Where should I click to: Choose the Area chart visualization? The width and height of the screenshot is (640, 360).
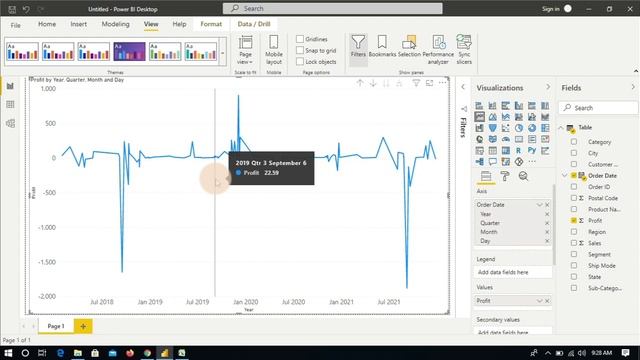click(493, 117)
